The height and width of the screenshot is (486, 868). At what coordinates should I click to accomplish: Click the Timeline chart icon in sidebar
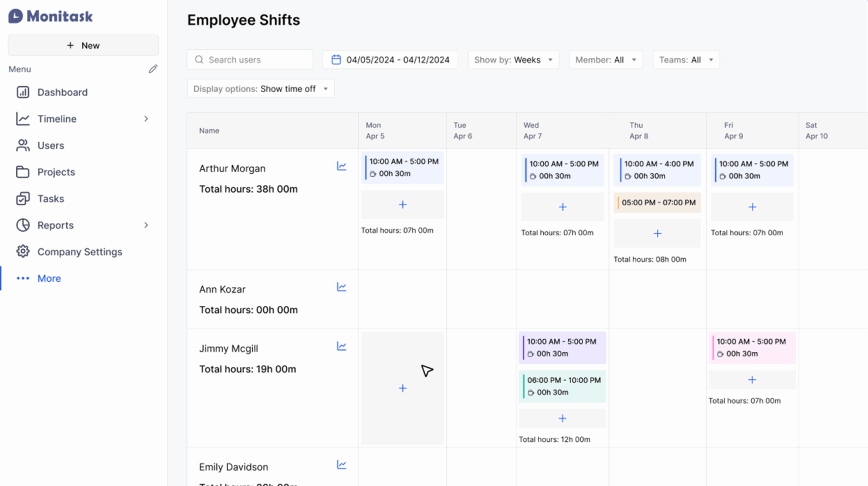point(23,119)
